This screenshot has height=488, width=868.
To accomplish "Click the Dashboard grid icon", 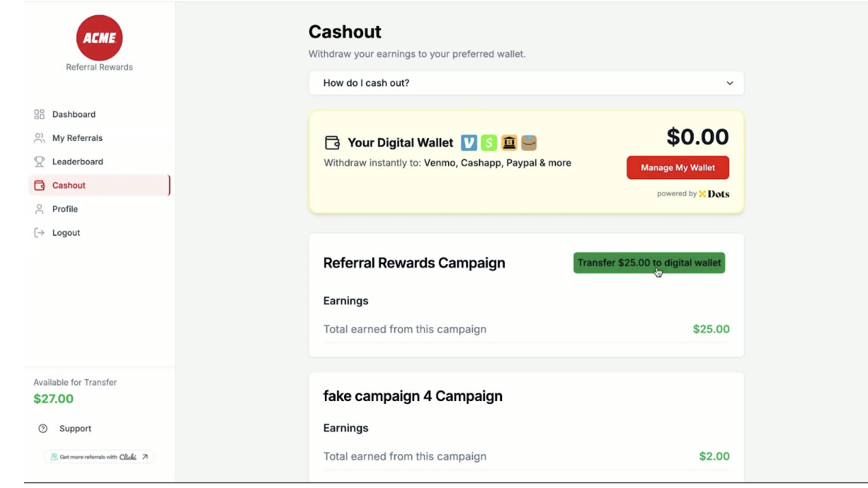I will (40, 114).
